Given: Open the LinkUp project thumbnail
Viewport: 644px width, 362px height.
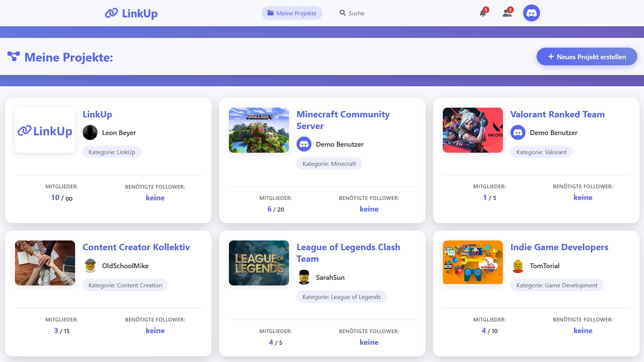Looking at the screenshot, I should [x=45, y=130].
